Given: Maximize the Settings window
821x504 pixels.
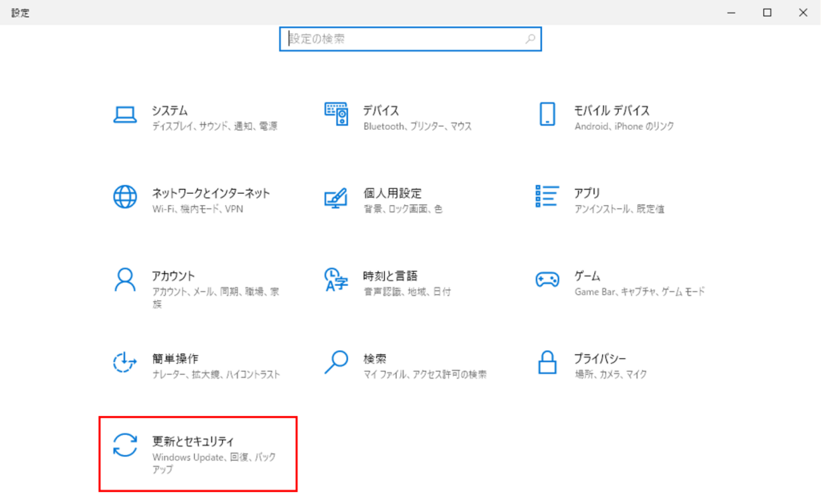Looking at the screenshot, I should [x=766, y=12].
